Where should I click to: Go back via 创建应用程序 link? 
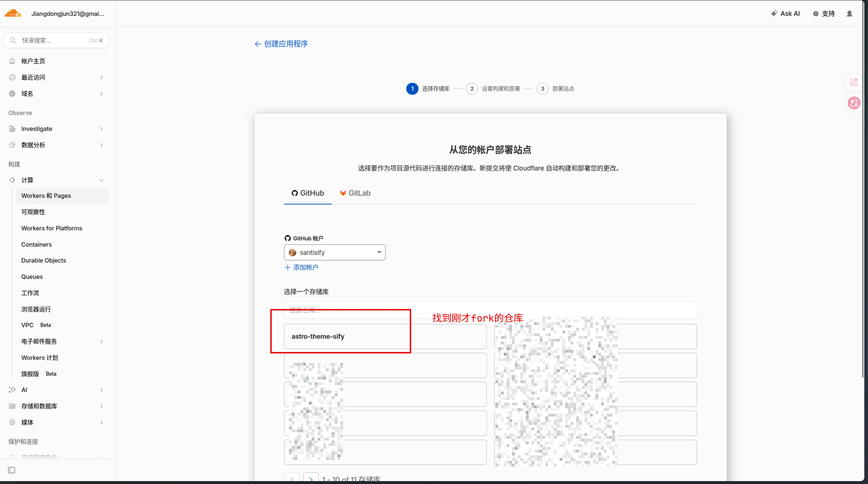click(x=281, y=44)
